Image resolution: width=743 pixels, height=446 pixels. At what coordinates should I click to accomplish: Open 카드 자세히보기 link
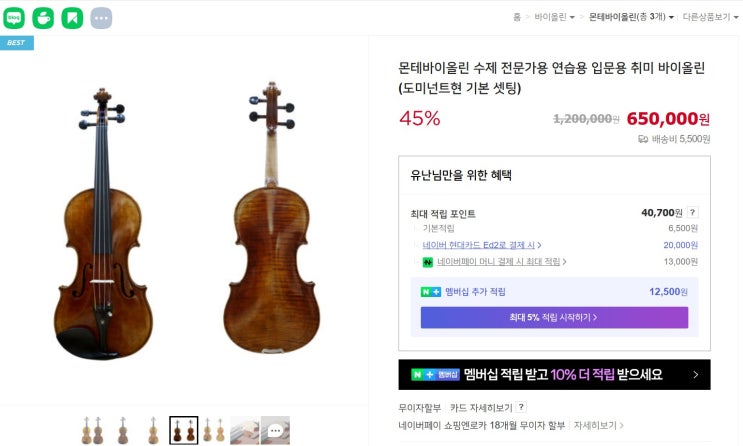pos(481,408)
